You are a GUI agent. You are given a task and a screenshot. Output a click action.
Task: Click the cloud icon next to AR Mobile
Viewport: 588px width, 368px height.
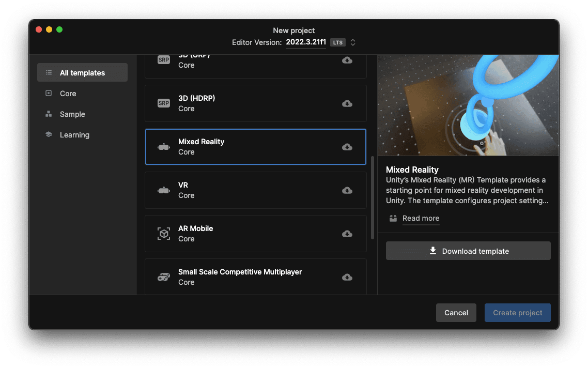(x=347, y=234)
